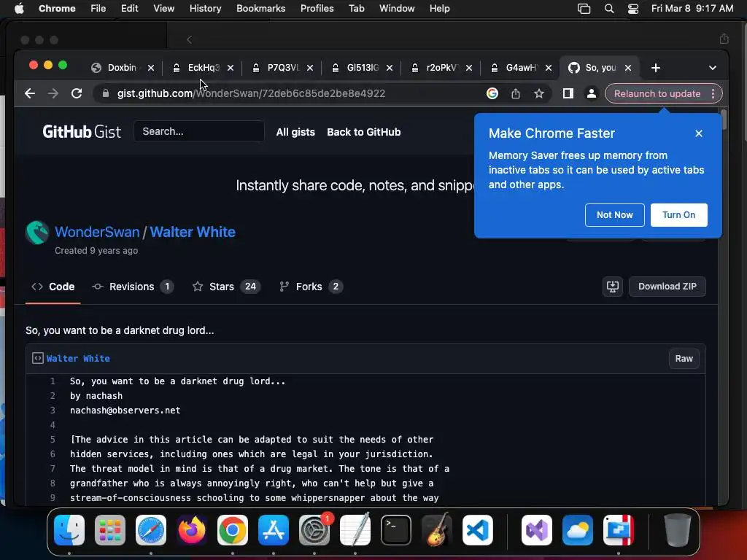The image size is (747, 560).
Task: Close the current 'So, you' tab
Action: [x=628, y=68]
